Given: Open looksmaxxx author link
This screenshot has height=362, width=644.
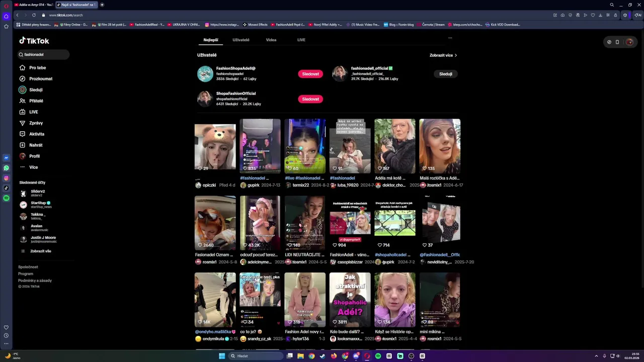Looking at the screenshot, I should 350,339.
